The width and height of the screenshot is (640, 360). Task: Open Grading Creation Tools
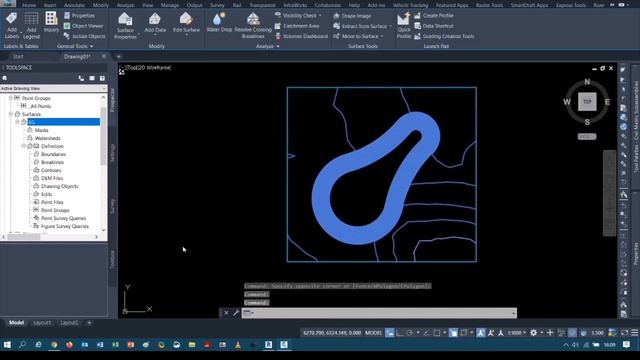444,36
